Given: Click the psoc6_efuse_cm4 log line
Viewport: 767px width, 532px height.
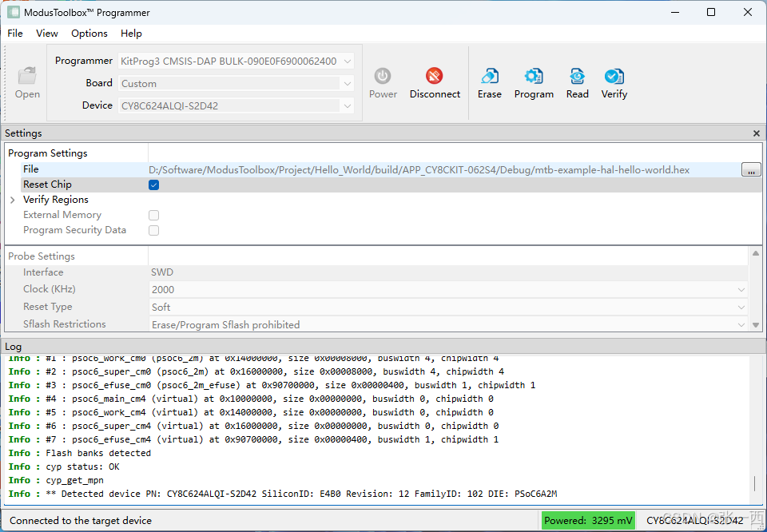Looking at the screenshot, I should pyautogui.click(x=253, y=439).
